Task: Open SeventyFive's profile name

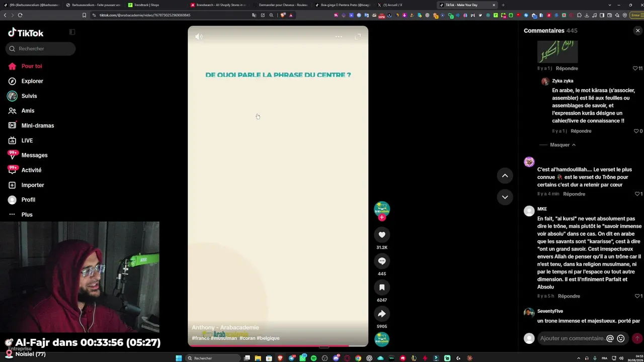Action: tap(550, 311)
